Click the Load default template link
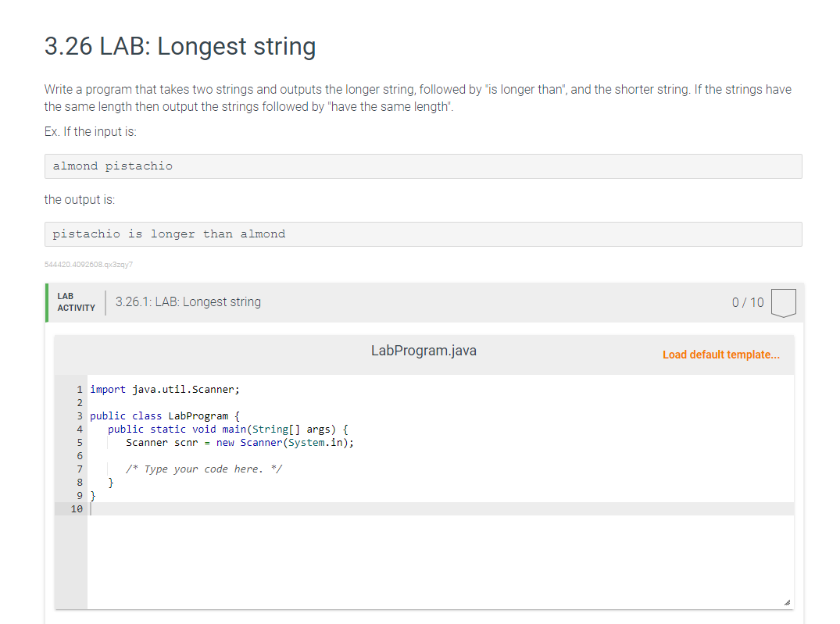Screen dimensions: 840x624 click(x=721, y=355)
